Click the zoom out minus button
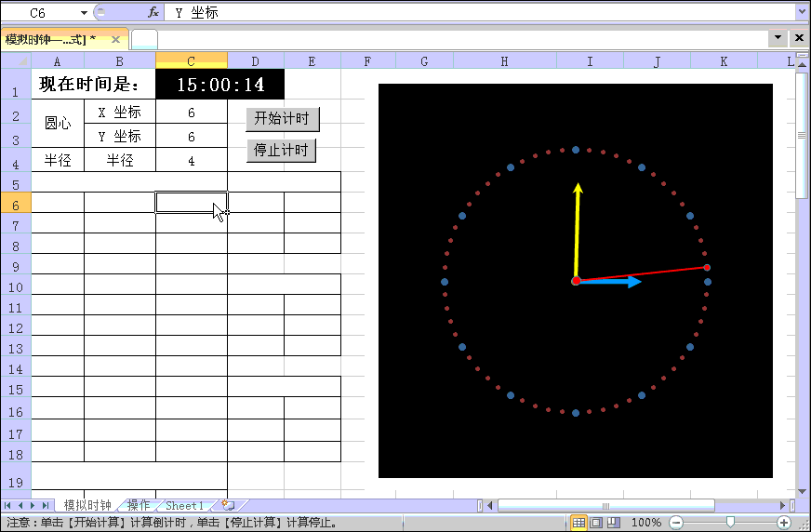Screen dimensions: 811x532 click(x=675, y=522)
